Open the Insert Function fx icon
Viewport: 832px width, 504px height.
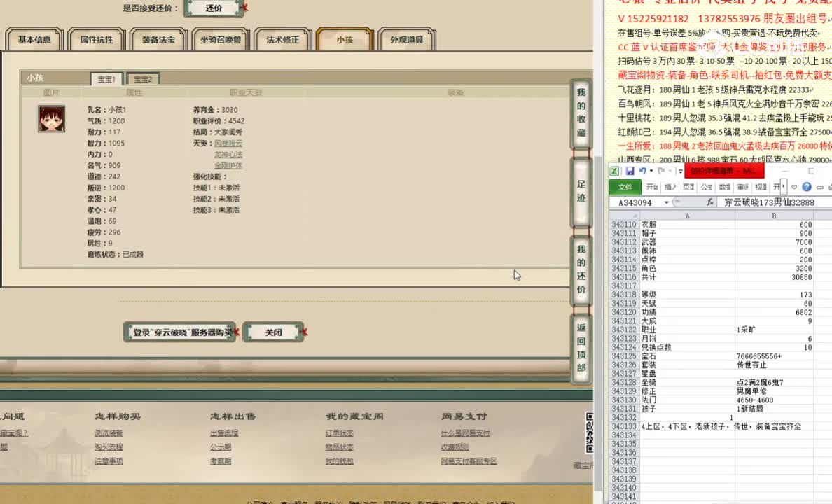pyautogui.click(x=711, y=202)
